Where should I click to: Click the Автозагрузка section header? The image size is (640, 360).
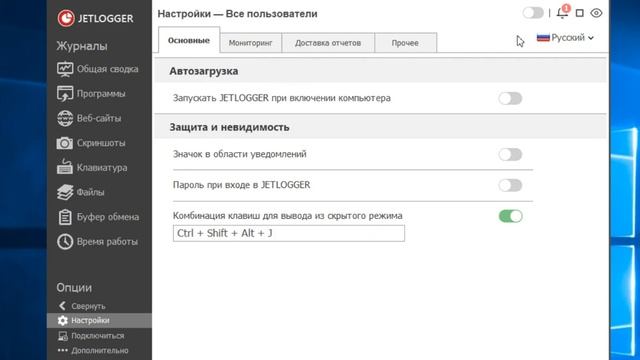[204, 71]
